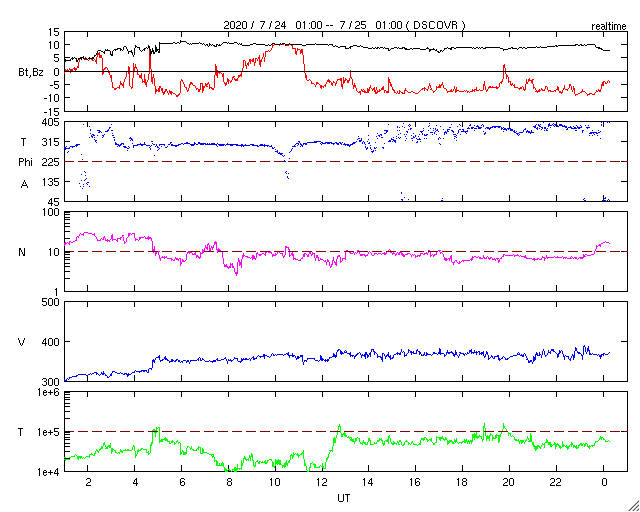This screenshot has width=640, height=512.
Task: Select the 'A' axis label
Action: click(x=24, y=185)
